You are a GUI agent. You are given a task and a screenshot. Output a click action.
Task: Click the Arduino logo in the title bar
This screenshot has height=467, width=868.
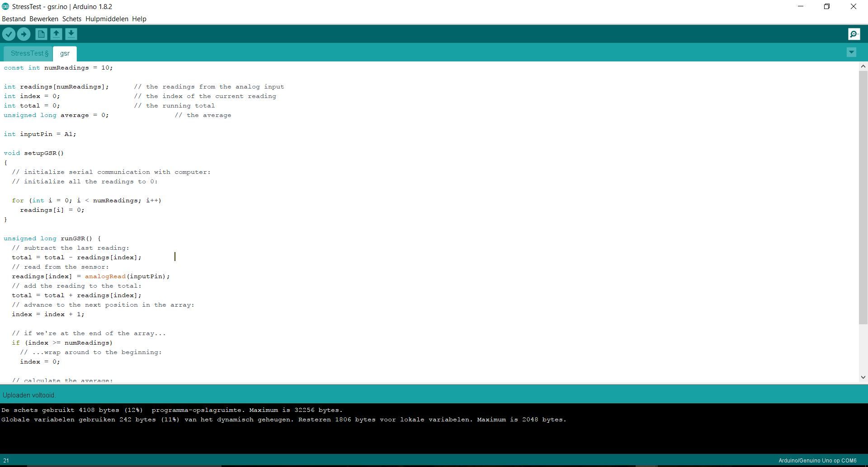(x=5, y=6)
